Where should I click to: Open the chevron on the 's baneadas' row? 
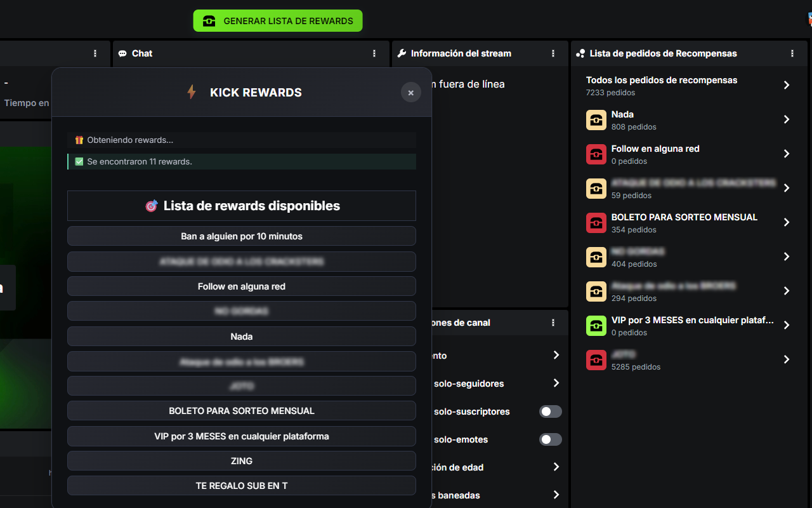point(556,495)
